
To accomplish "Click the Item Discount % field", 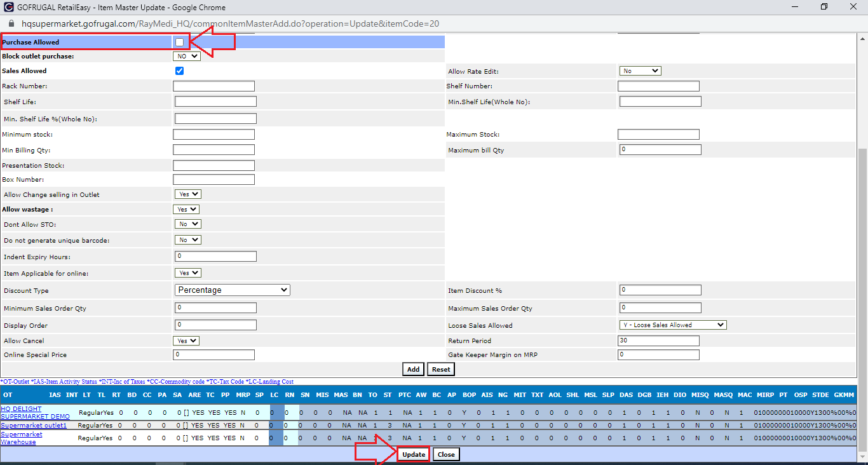I will click(x=660, y=290).
